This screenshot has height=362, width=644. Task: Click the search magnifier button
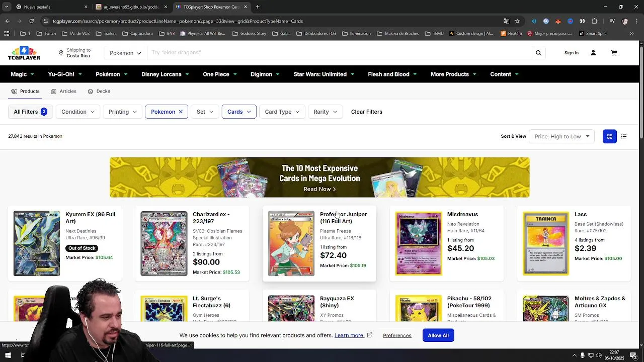click(x=538, y=53)
